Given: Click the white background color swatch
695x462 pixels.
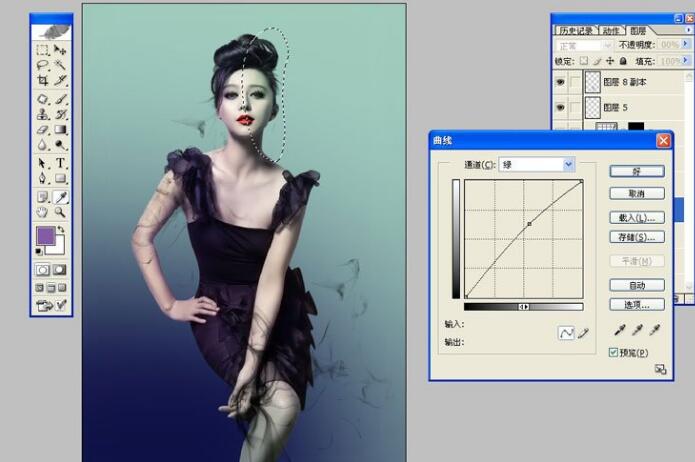Looking at the screenshot, I should 58,247.
